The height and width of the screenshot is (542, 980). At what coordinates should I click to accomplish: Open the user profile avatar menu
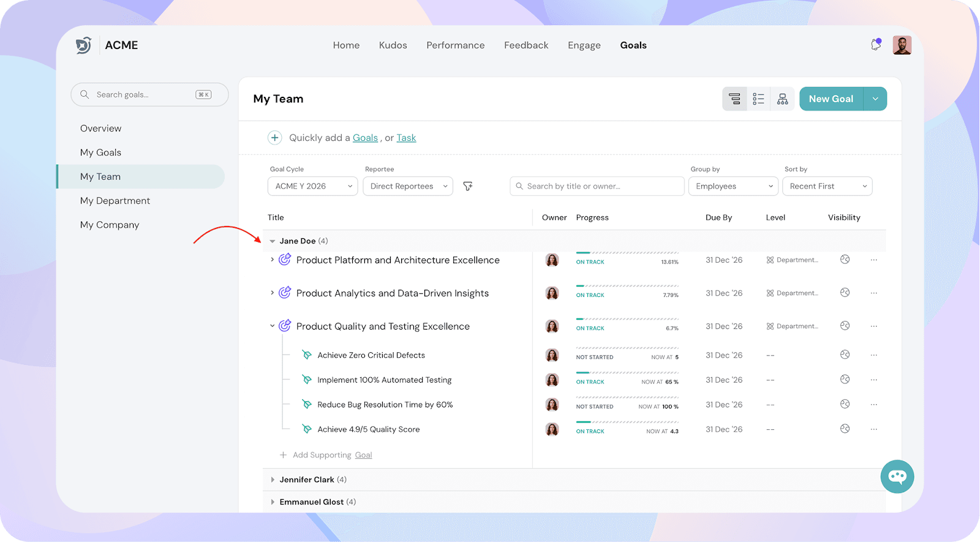coord(902,45)
